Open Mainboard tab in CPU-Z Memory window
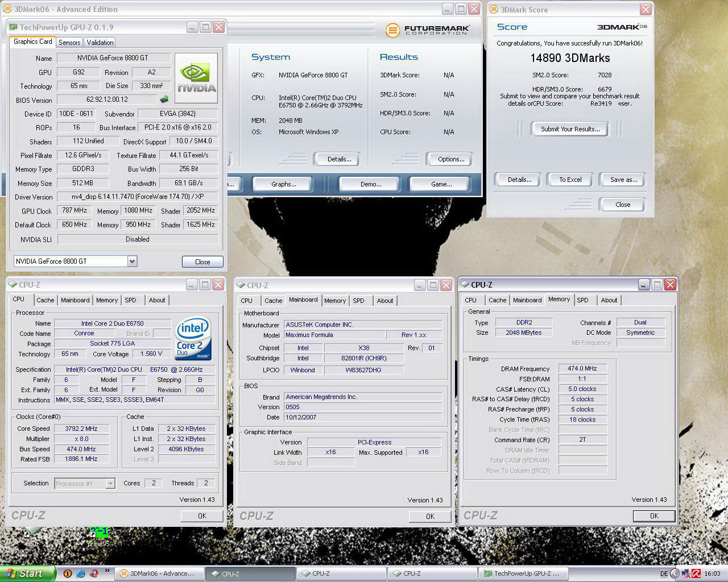 [x=527, y=300]
